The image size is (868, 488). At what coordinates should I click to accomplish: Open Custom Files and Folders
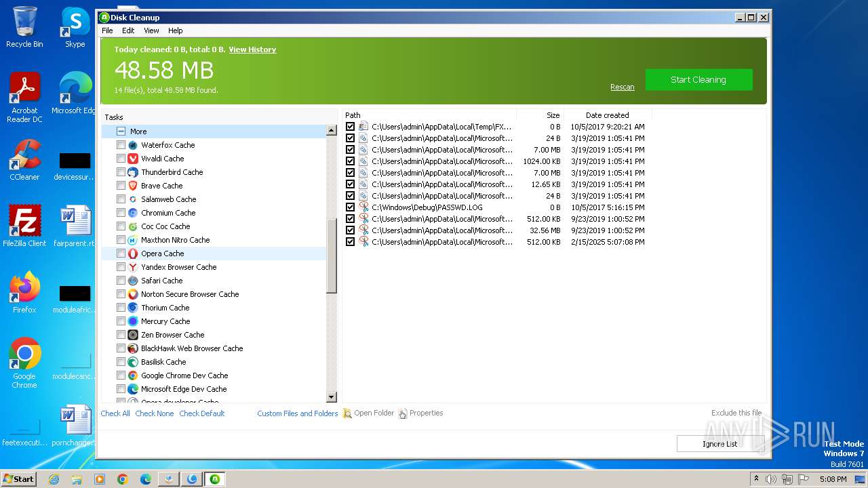297,413
